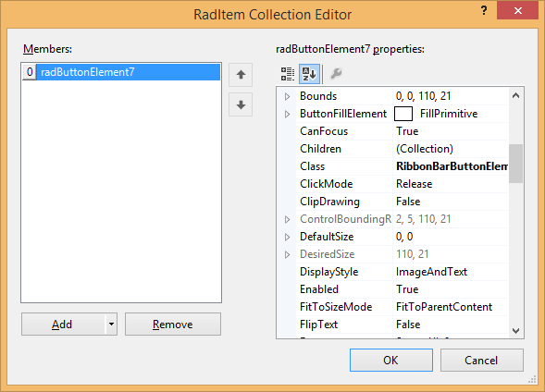Select the FlipText property name
The height and width of the screenshot is (392, 545).
pos(318,325)
